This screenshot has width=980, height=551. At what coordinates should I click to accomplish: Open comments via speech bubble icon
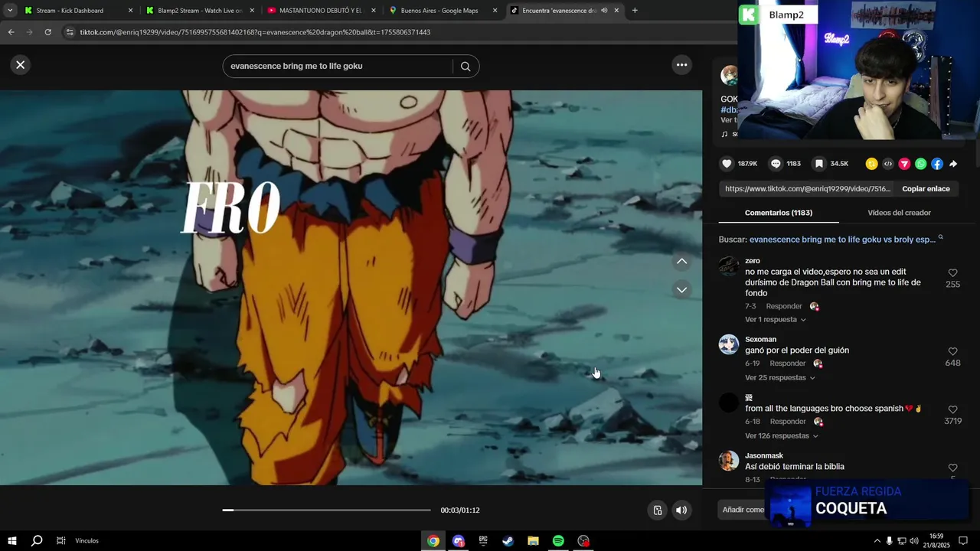click(776, 164)
